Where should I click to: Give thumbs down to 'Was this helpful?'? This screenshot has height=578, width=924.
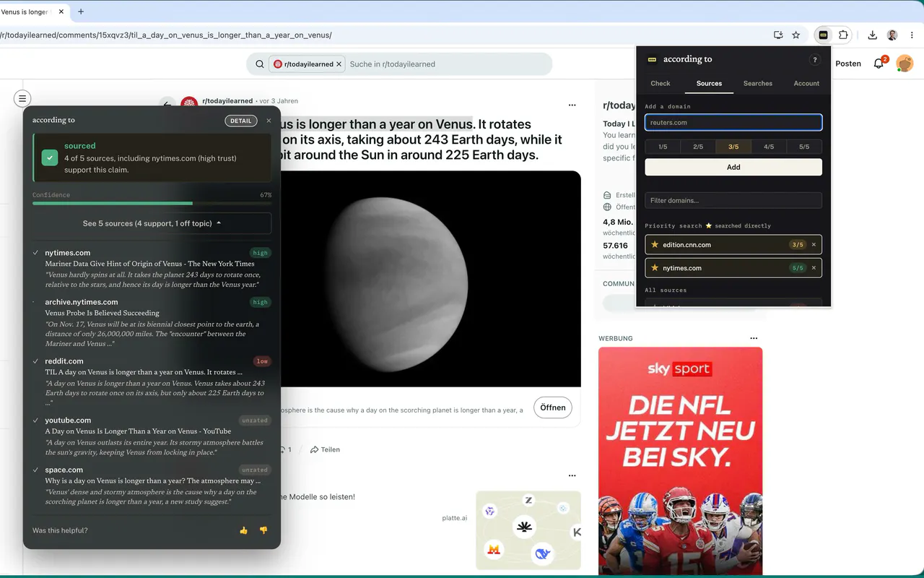tap(263, 530)
